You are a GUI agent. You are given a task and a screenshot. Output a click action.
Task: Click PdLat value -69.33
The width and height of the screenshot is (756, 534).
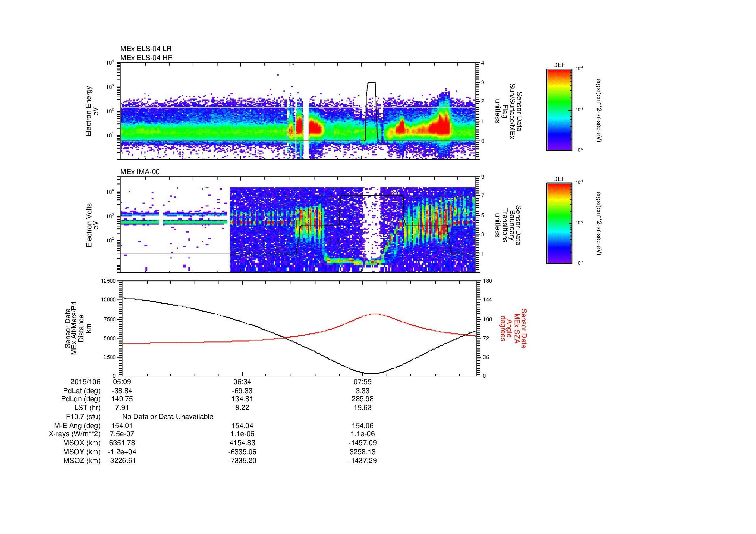(242, 391)
